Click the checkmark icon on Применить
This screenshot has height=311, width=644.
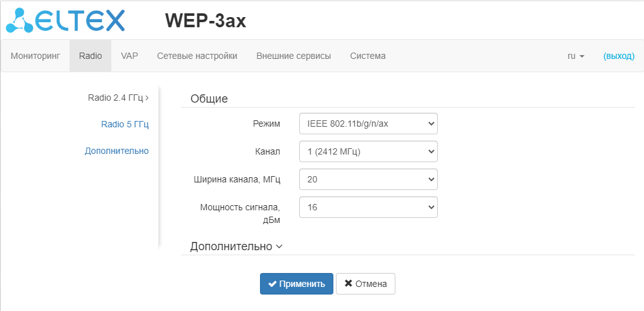273,284
